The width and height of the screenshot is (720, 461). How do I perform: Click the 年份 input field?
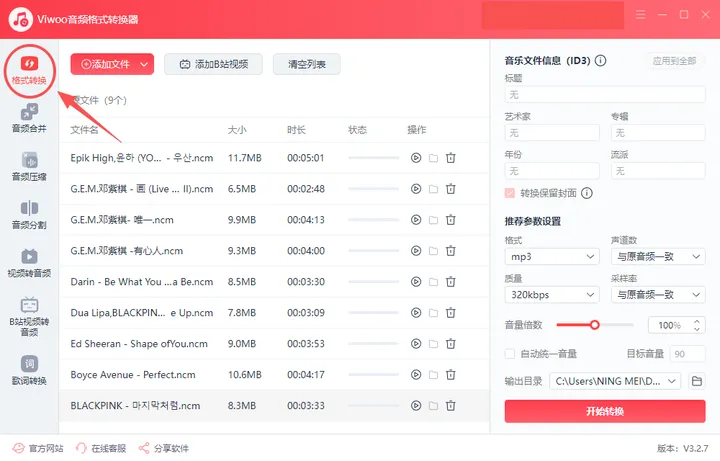pyautogui.click(x=552, y=171)
